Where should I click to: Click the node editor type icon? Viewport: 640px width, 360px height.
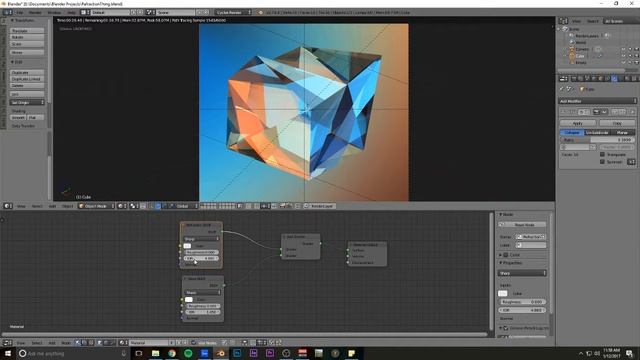click(x=8, y=343)
